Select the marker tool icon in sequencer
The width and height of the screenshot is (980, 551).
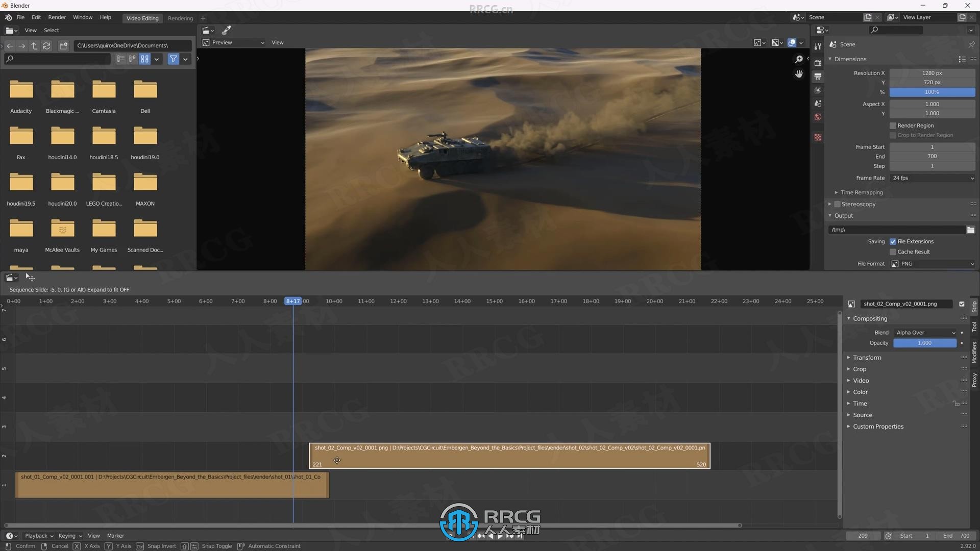click(x=114, y=535)
